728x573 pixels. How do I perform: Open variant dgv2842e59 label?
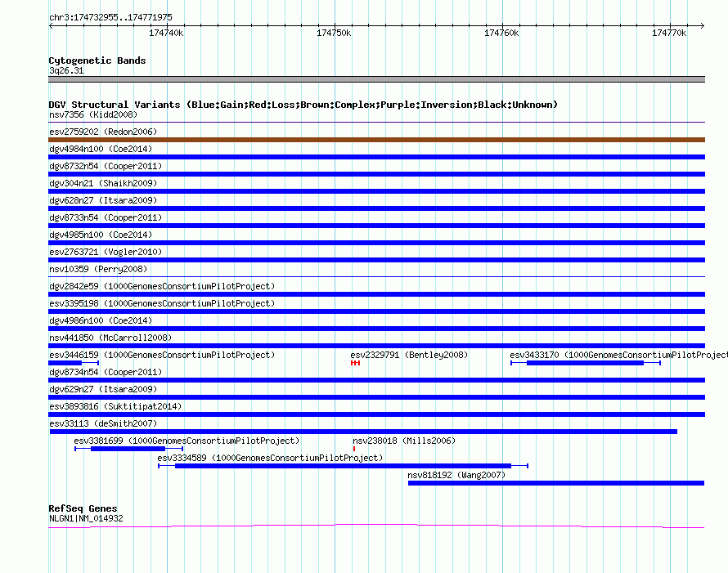162,286
